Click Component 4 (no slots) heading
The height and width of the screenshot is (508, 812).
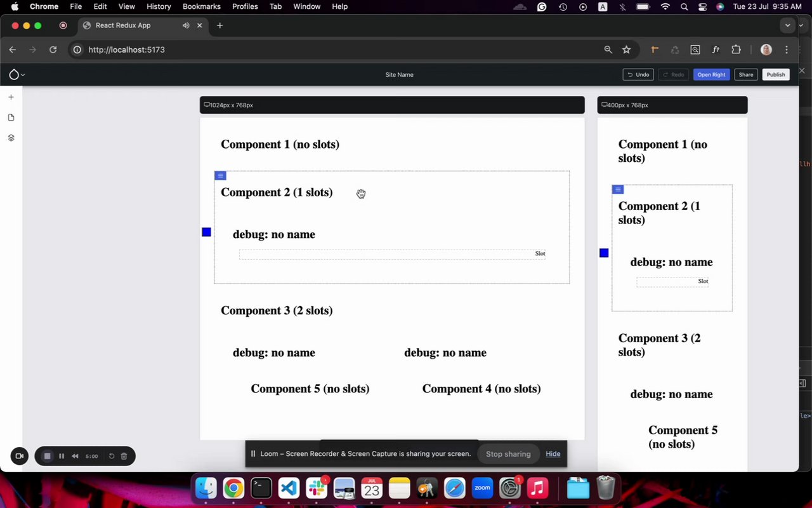coord(481,389)
